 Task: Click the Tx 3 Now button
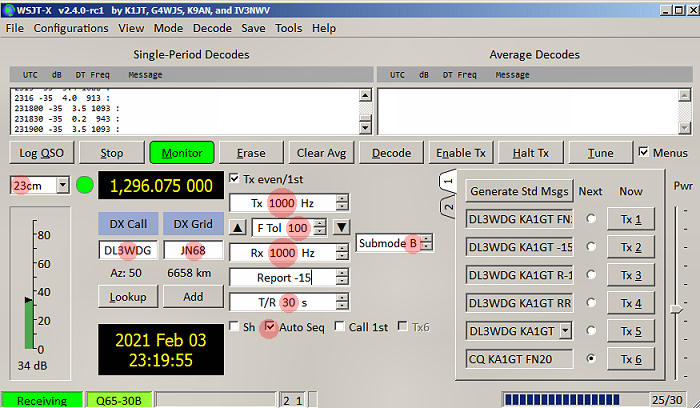631,275
